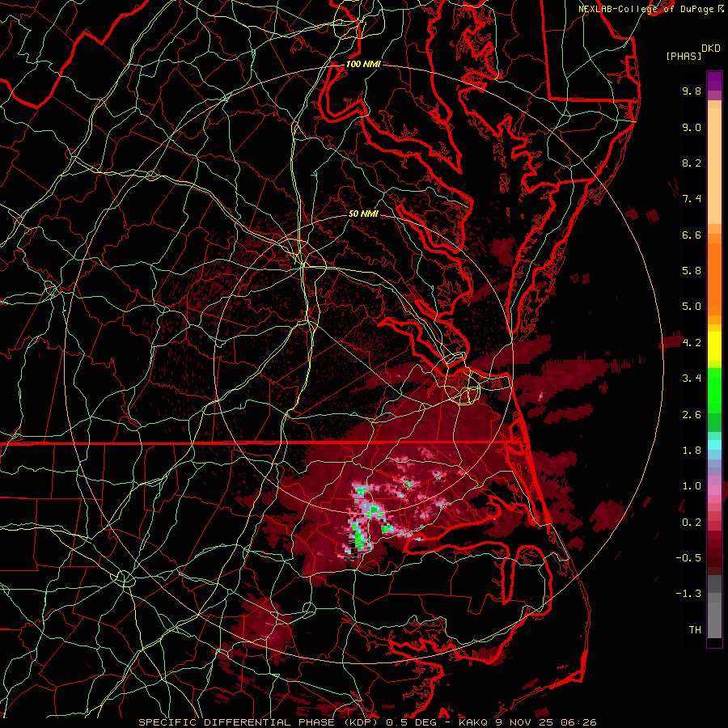
Task: Click the [PHAS] units label
Action: 684,56
